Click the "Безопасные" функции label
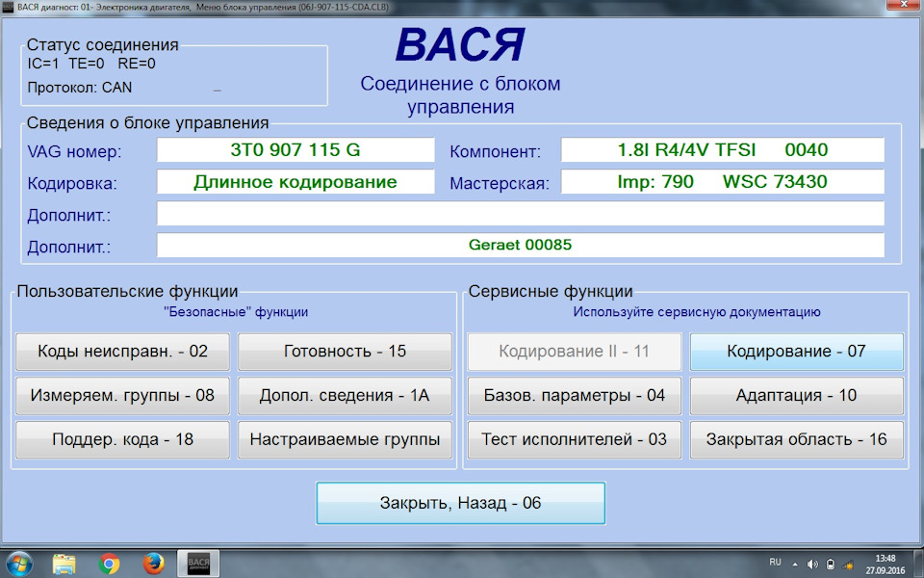This screenshot has height=578, width=924. (x=236, y=312)
